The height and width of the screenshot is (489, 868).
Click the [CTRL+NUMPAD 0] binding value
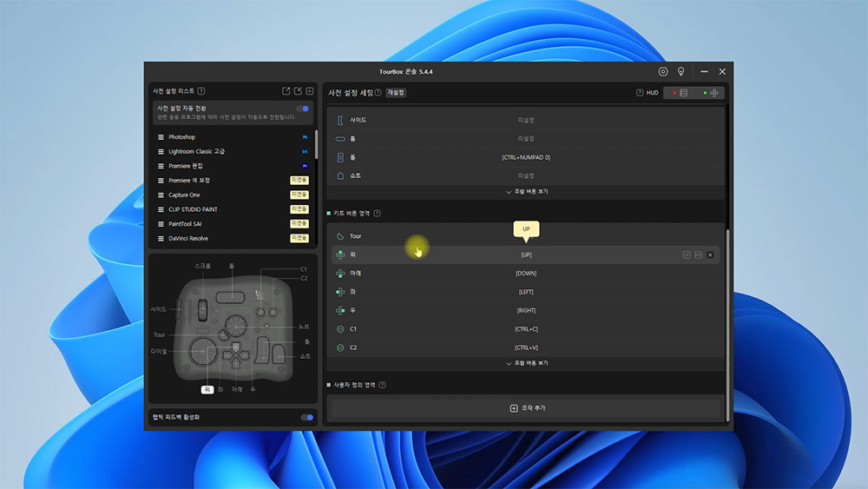[526, 157]
